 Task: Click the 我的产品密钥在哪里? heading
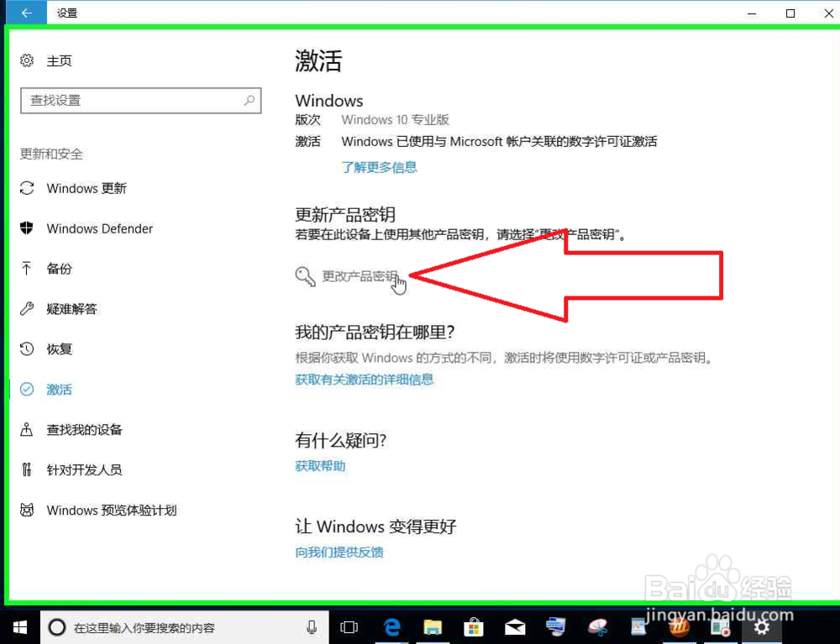coord(375,332)
